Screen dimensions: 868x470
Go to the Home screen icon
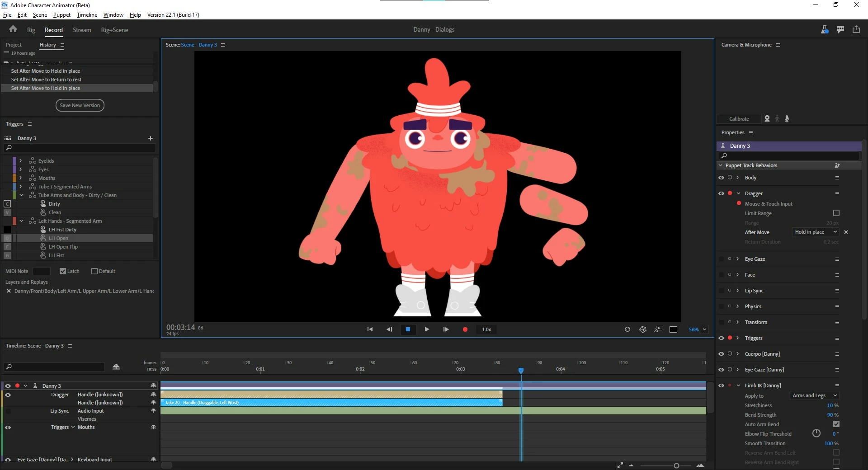pyautogui.click(x=13, y=29)
